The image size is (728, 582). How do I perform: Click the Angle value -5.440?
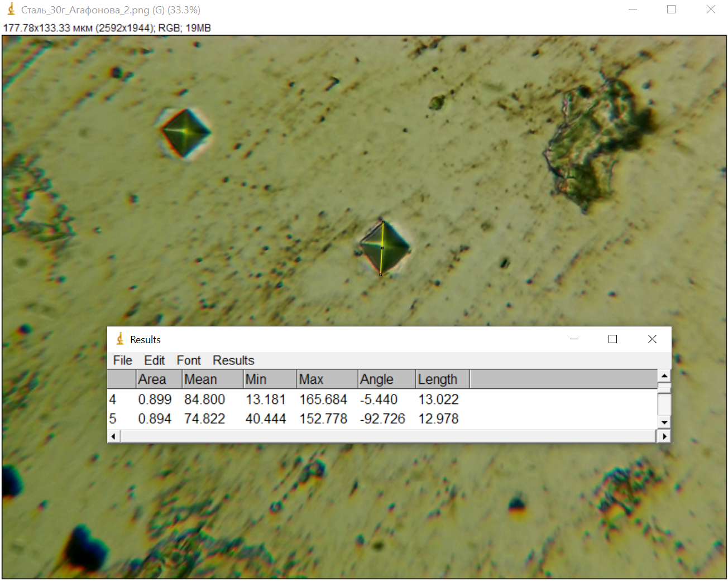coord(379,400)
